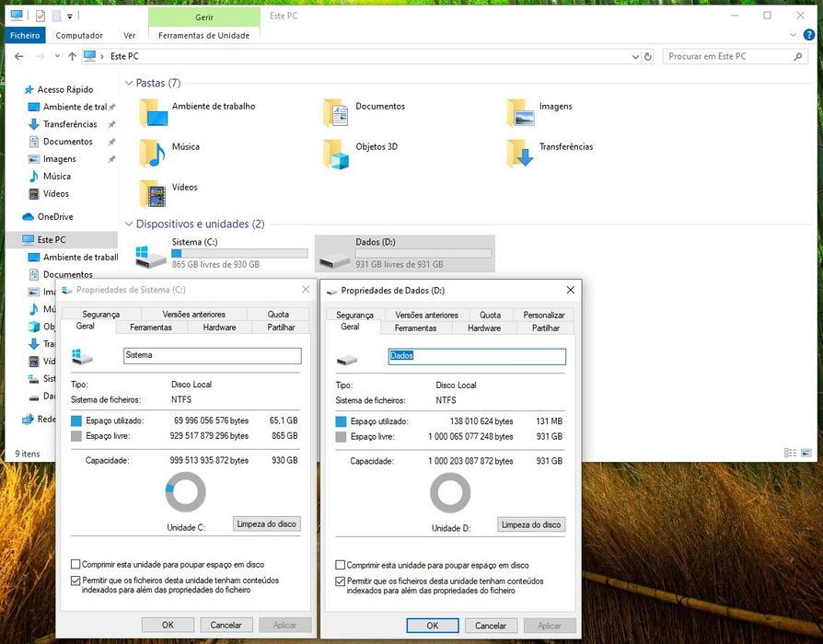Image resolution: width=823 pixels, height=644 pixels.
Task: Click the search magnifier icon
Action: click(798, 56)
